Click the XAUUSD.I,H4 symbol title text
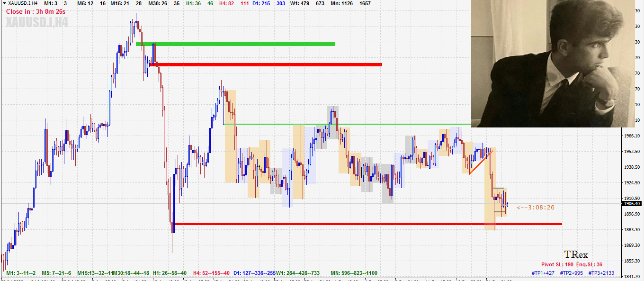 point(23,3)
